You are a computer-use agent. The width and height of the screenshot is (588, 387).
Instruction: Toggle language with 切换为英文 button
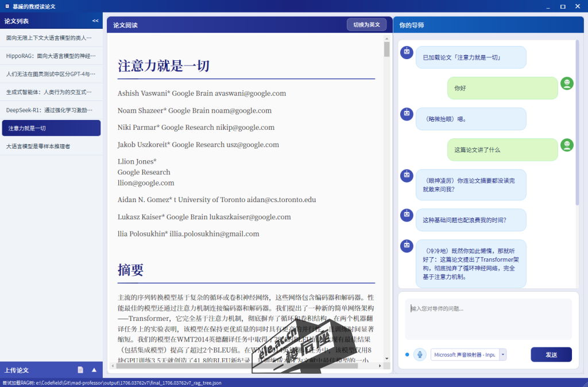(366, 25)
